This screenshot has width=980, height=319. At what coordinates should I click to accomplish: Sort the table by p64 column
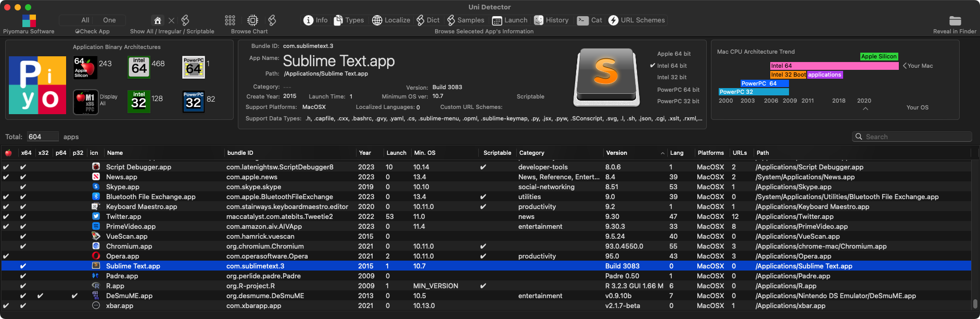61,153
